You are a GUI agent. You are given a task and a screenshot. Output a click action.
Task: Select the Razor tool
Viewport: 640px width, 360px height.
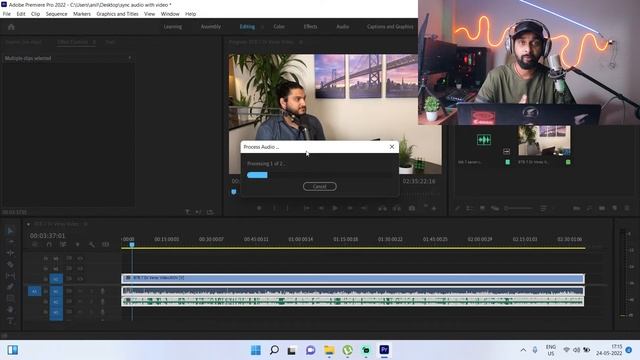coord(10,264)
